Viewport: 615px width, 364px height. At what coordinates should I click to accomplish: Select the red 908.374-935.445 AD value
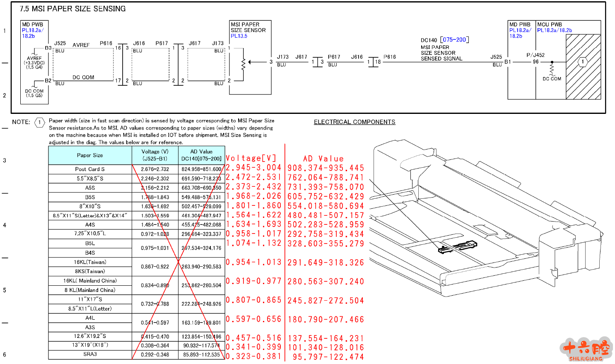(x=326, y=168)
